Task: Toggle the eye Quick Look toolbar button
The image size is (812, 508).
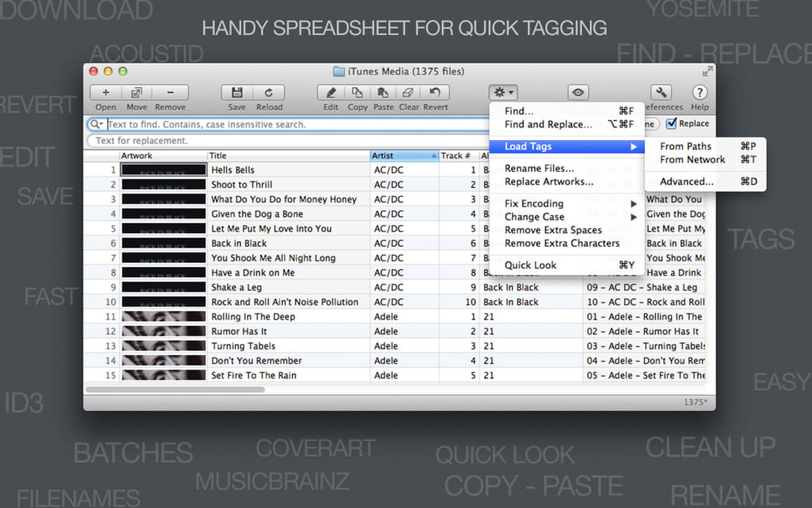Action: point(578,92)
